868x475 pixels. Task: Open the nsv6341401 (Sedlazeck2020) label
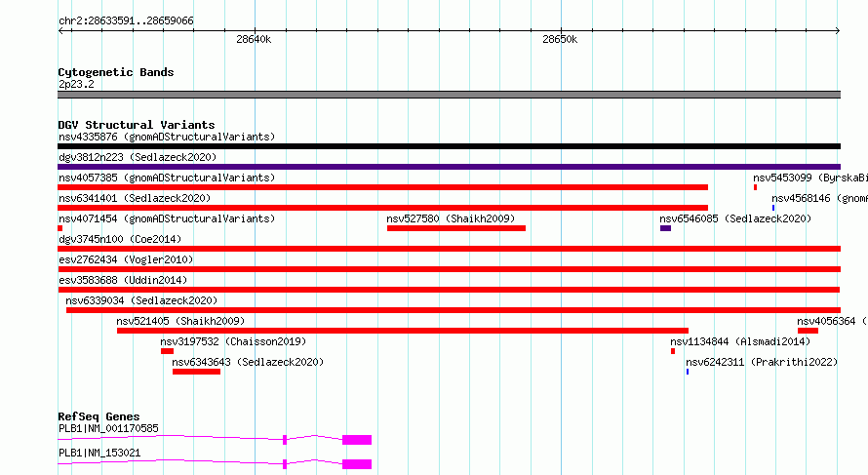coord(135,198)
